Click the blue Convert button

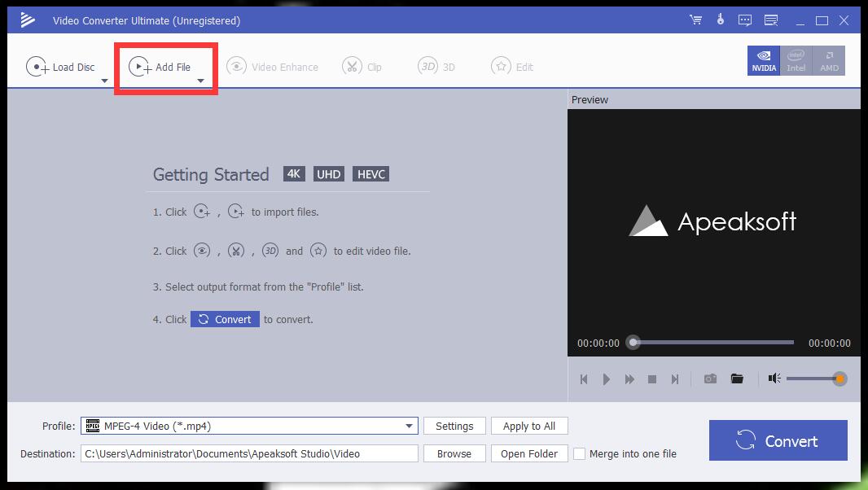(x=777, y=440)
